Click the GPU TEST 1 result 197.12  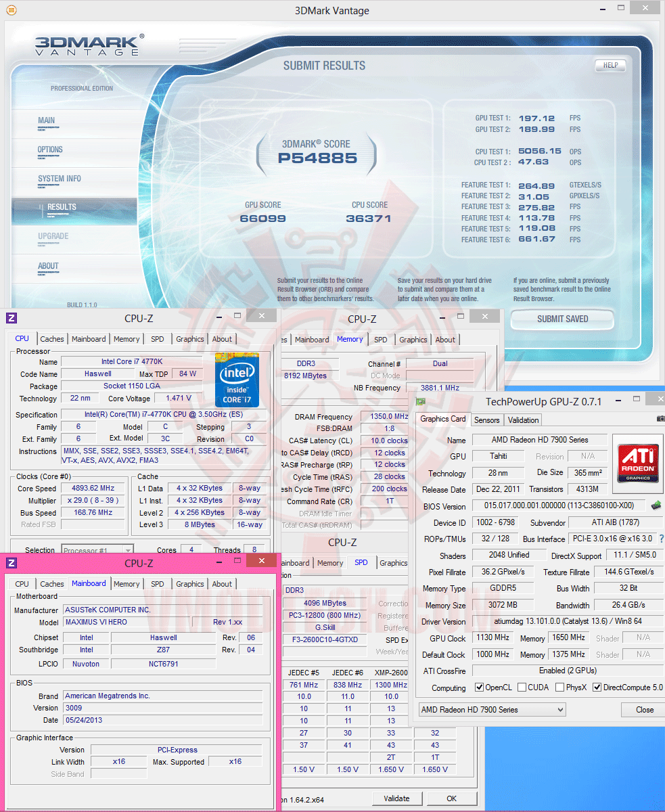coord(536,118)
